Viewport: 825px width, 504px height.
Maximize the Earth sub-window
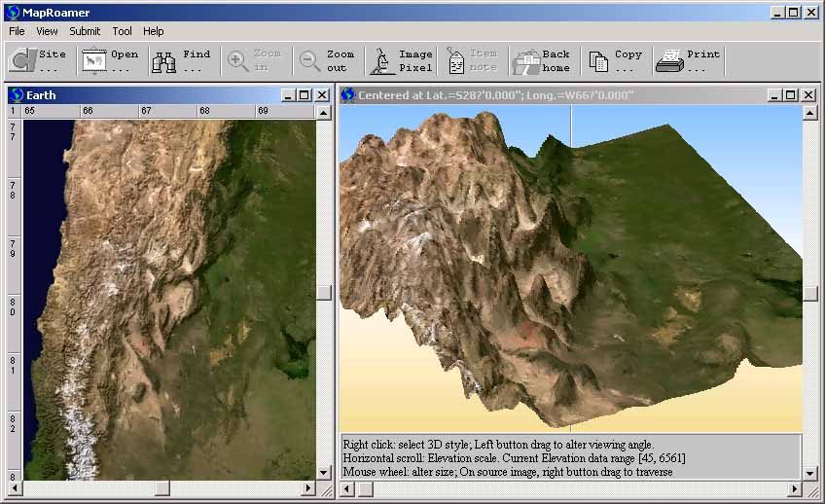(x=305, y=95)
